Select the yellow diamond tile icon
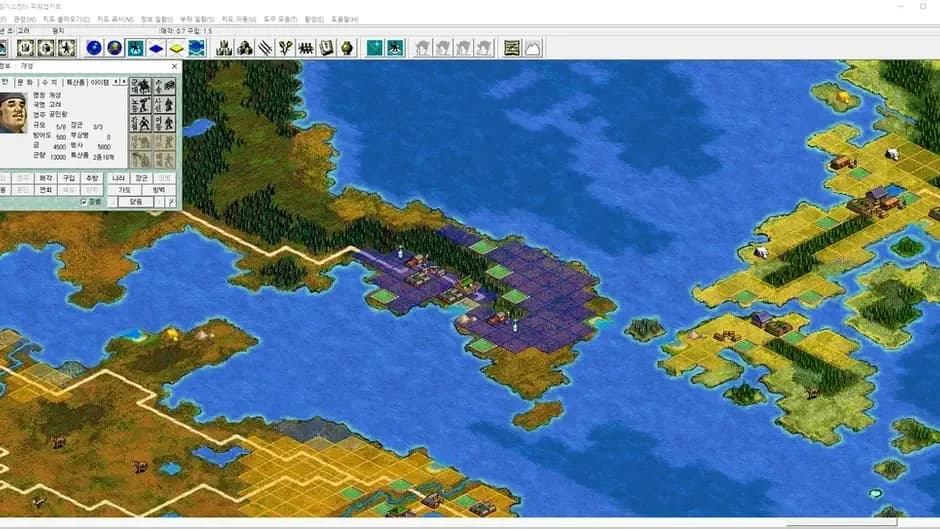The height and width of the screenshot is (529, 940). (176, 48)
